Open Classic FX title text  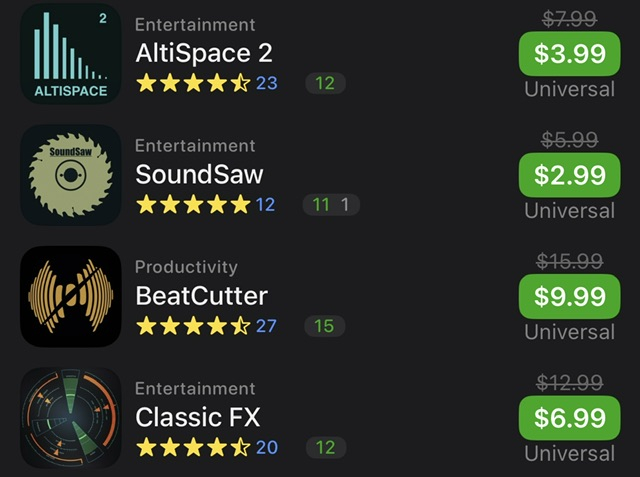click(198, 417)
